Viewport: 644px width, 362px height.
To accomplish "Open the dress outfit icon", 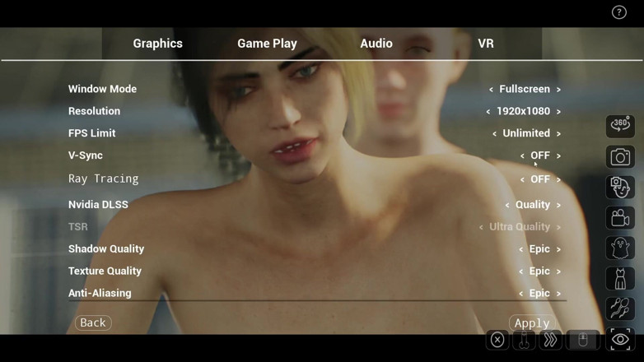I will coord(620,278).
